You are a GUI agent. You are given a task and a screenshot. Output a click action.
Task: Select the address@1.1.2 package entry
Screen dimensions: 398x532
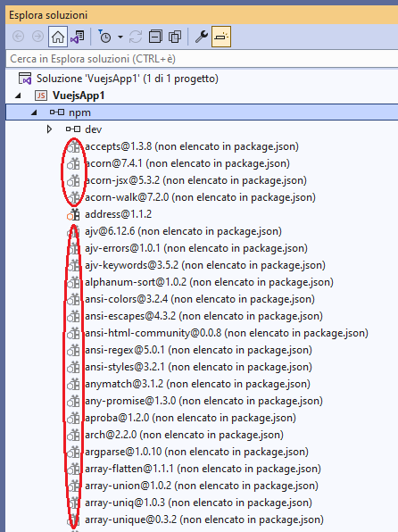pyautogui.click(x=118, y=214)
